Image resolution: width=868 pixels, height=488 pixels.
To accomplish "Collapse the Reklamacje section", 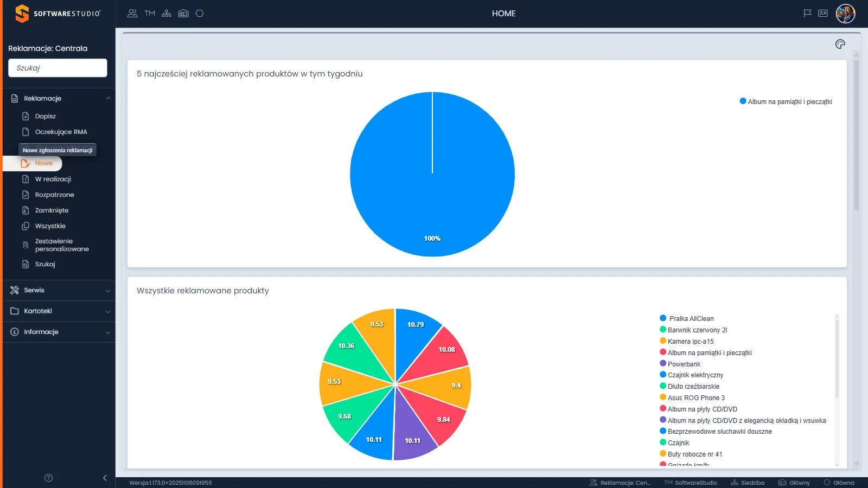I will coord(59,98).
